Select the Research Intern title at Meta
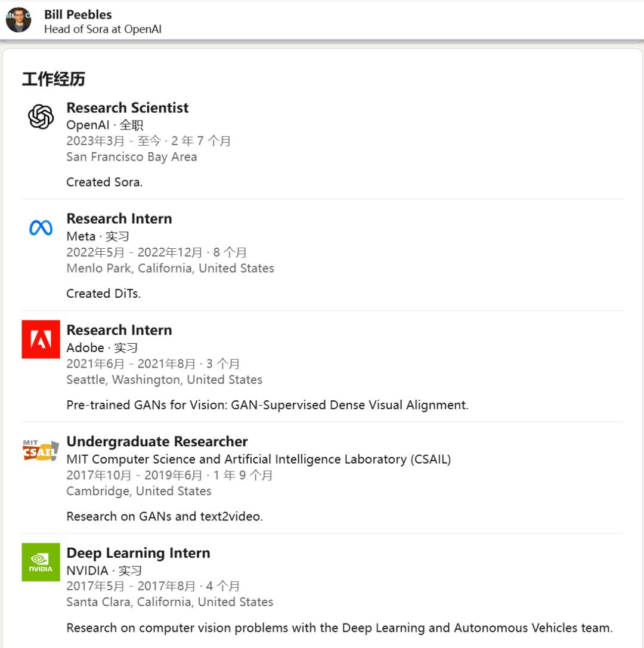Screen dimensions: 644x648 [119, 219]
